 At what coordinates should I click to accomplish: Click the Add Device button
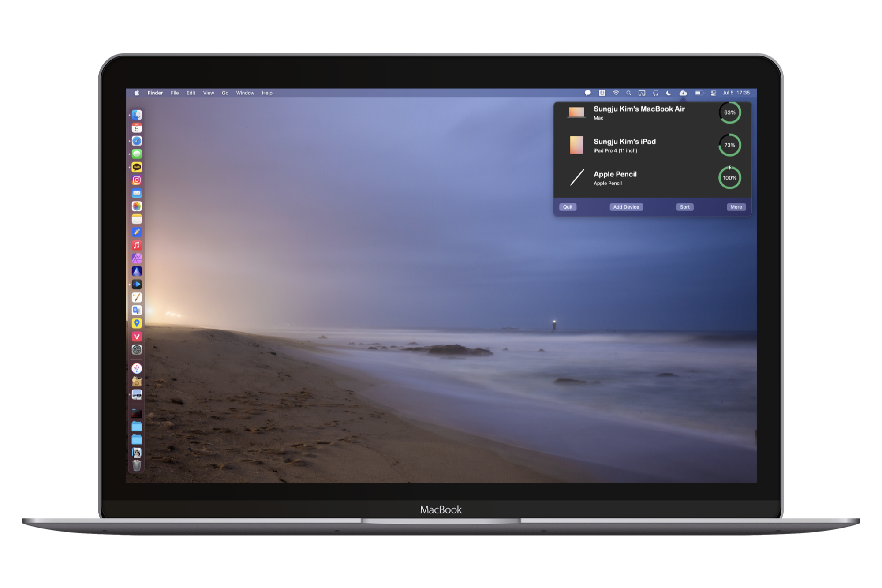(626, 207)
